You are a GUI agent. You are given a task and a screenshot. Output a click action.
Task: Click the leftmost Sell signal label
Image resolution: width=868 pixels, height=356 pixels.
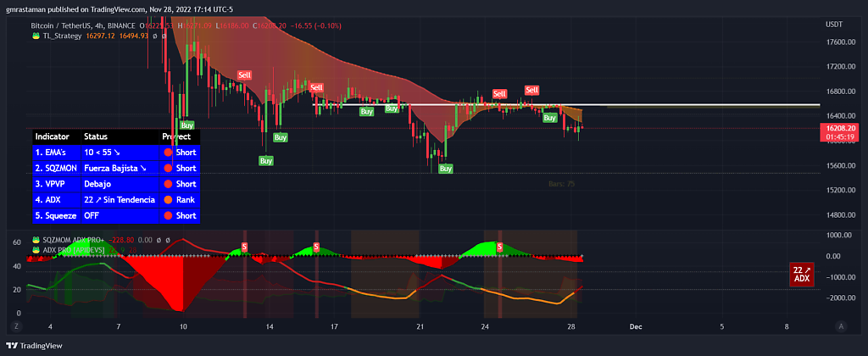(x=244, y=75)
